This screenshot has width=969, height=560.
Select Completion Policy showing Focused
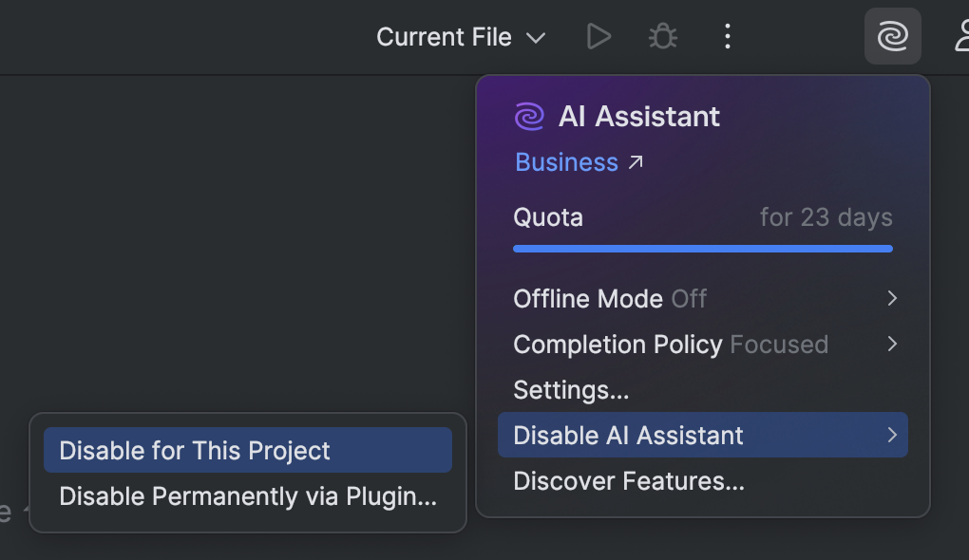tap(672, 344)
